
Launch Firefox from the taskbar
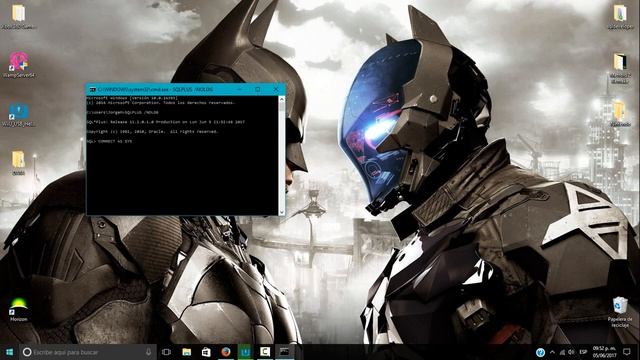226,352
